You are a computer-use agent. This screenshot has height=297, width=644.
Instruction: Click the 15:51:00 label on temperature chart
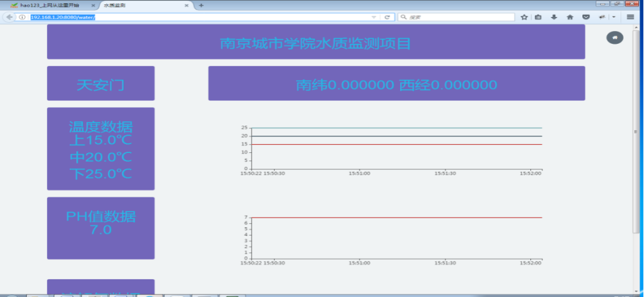(x=359, y=173)
